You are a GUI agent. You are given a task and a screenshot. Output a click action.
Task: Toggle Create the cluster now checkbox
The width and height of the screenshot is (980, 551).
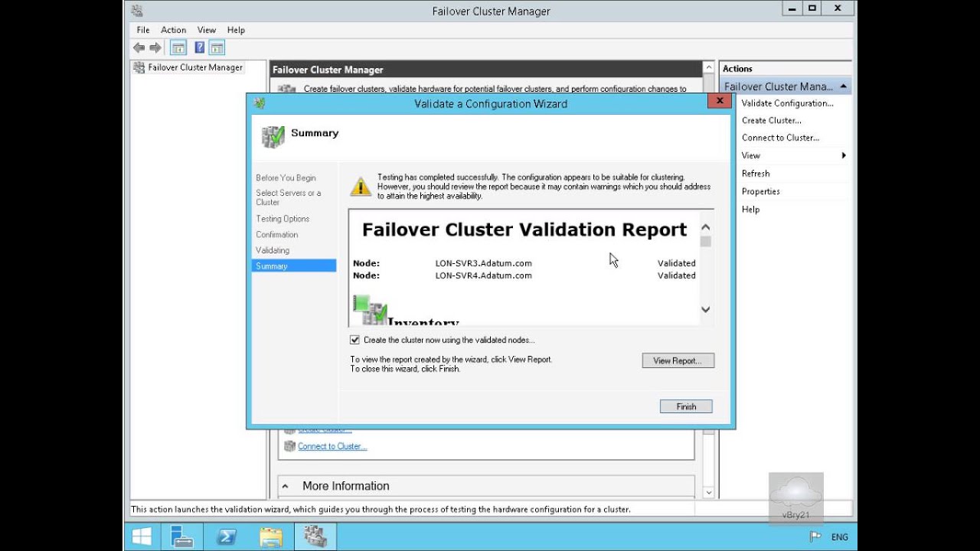coord(354,340)
